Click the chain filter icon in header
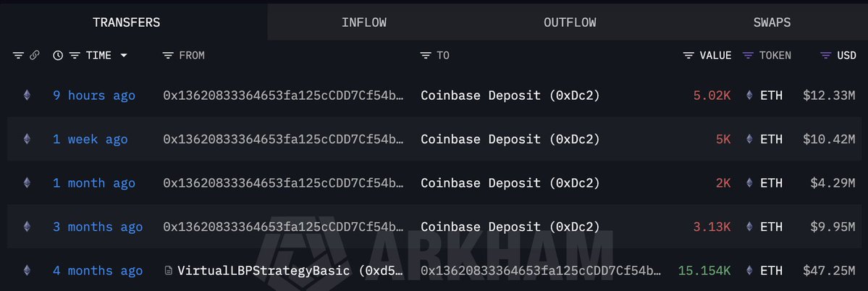The image size is (868, 291). click(34, 56)
